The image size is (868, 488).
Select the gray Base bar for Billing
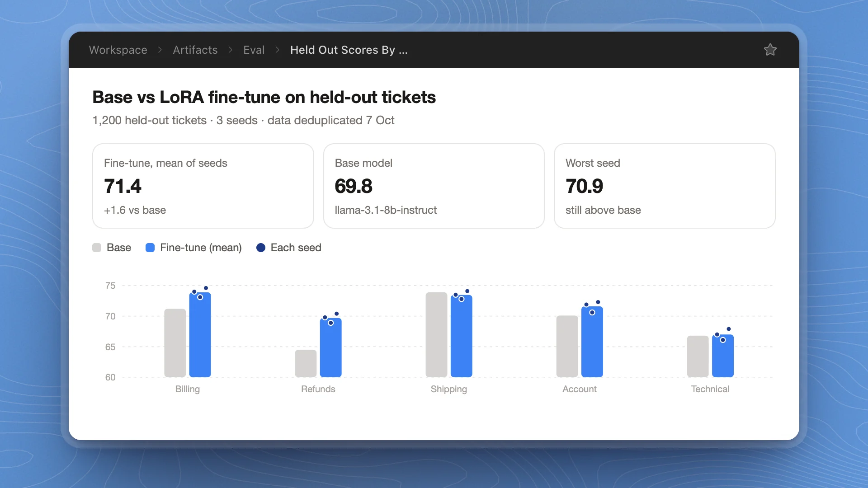tap(175, 343)
